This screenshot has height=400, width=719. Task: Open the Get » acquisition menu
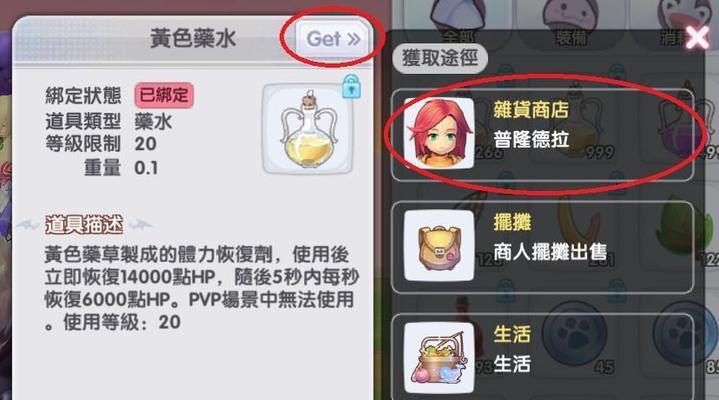332,39
